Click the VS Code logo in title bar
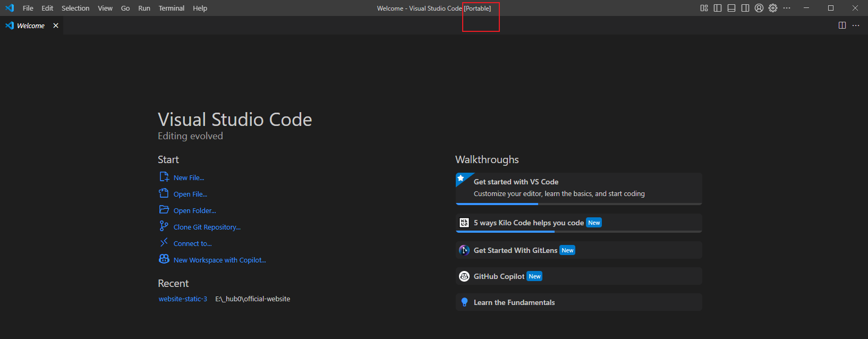This screenshot has height=339, width=868. (x=10, y=8)
